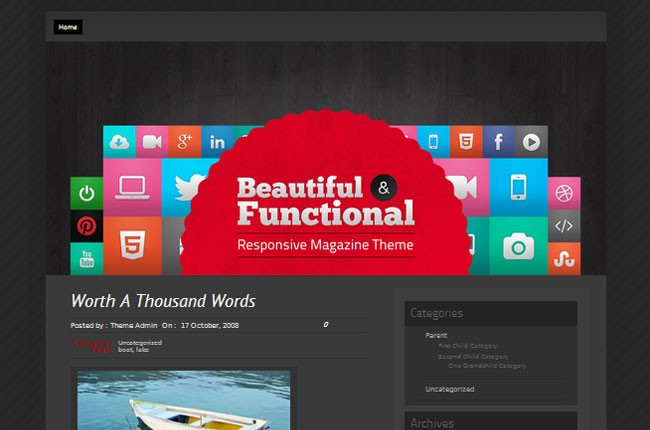Click the Pinterest icon tile

coord(86,226)
